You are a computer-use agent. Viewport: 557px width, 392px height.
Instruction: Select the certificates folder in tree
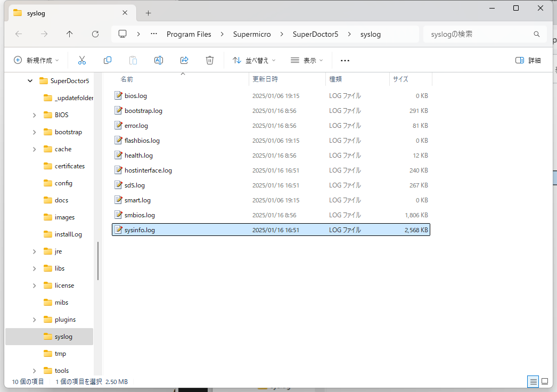(64, 166)
